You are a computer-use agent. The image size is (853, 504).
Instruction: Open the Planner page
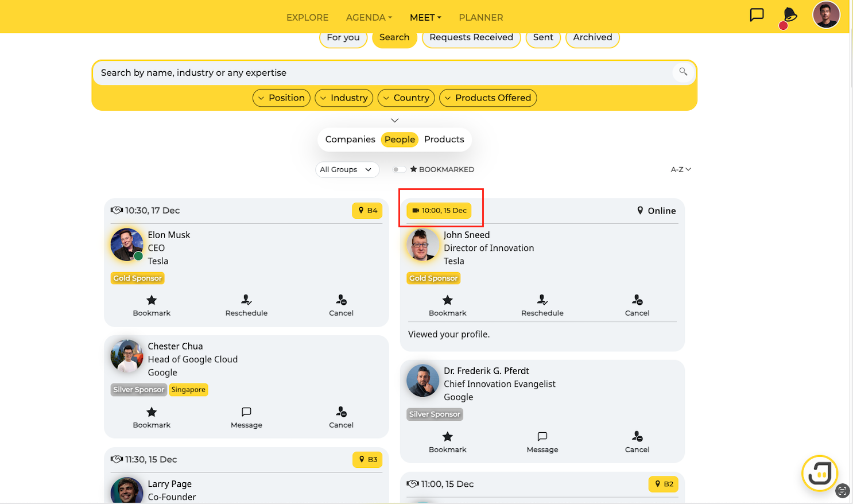tap(481, 18)
